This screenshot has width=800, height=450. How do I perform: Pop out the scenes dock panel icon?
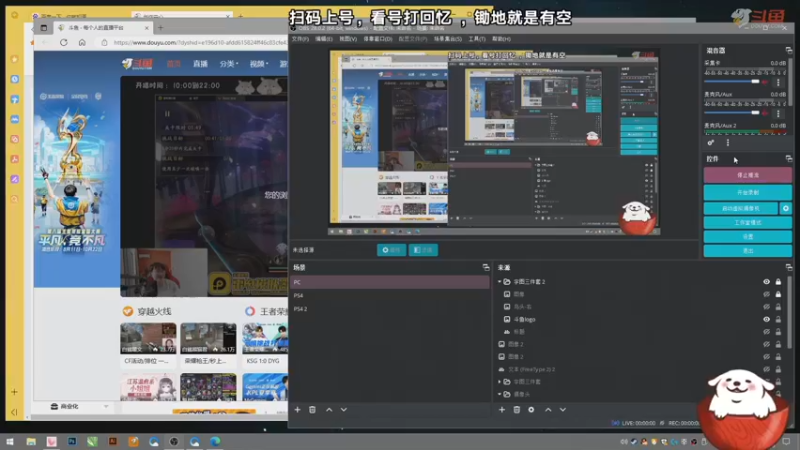(486, 267)
